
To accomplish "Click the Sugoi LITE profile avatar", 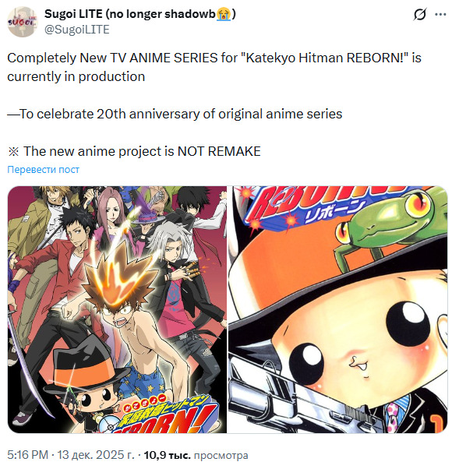I will click(22, 22).
